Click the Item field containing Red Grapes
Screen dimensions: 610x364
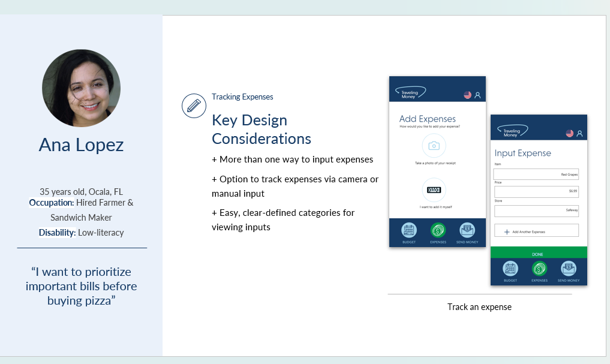(536, 175)
